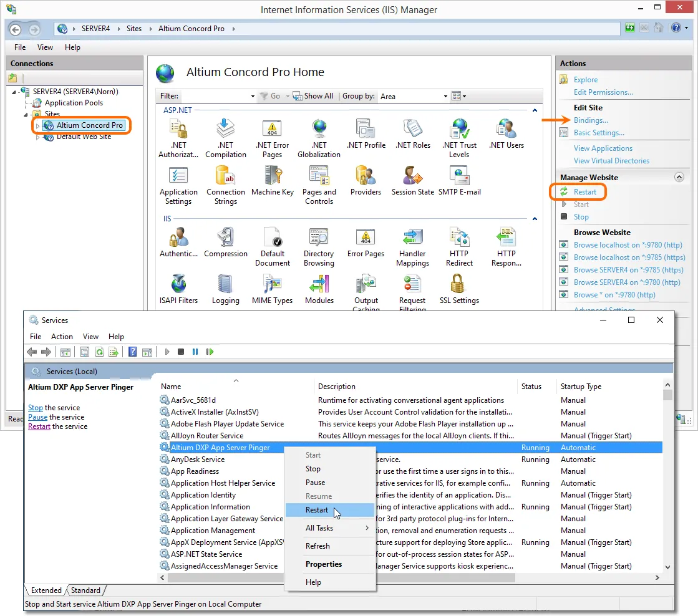The width and height of the screenshot is (698, 616).
Task: Click 'Stop the service' link in Services
Action: 35,408
